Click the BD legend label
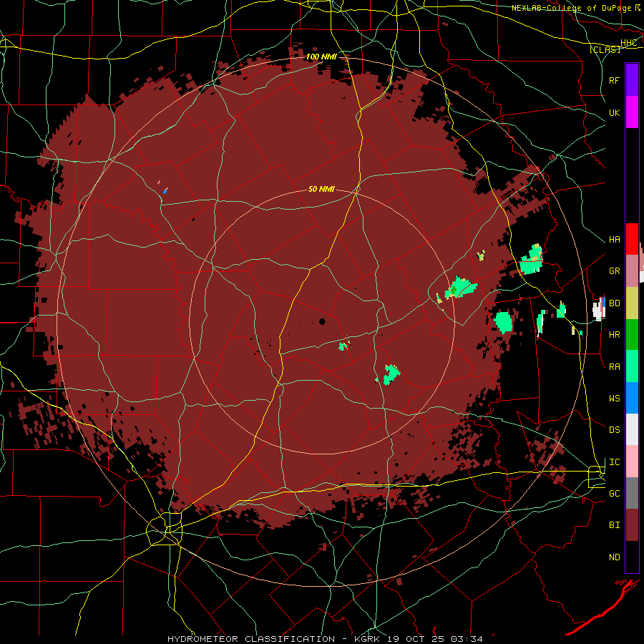Image resolution: width=644 pixels, height=644 pixels. click(x=615, y=303)
